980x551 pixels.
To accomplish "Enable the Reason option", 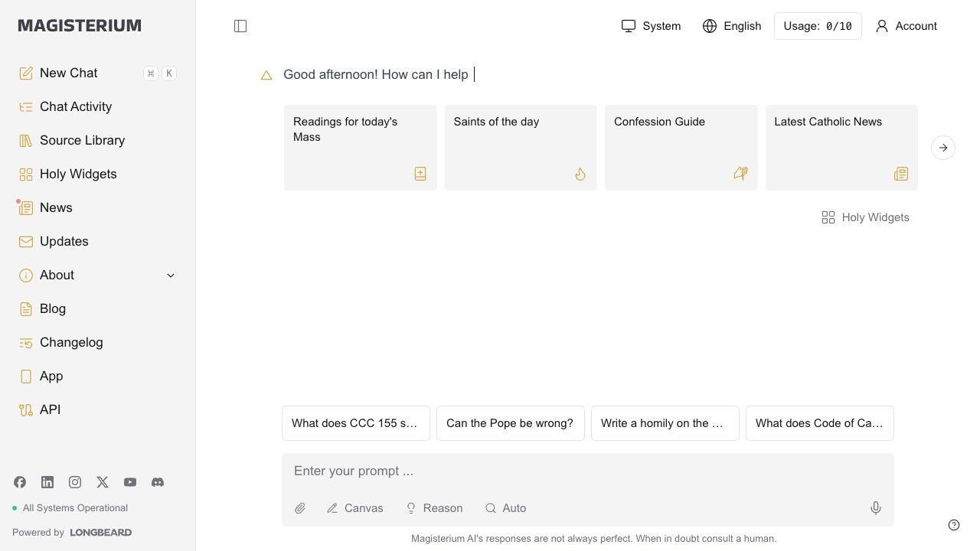I will (434, 508).
